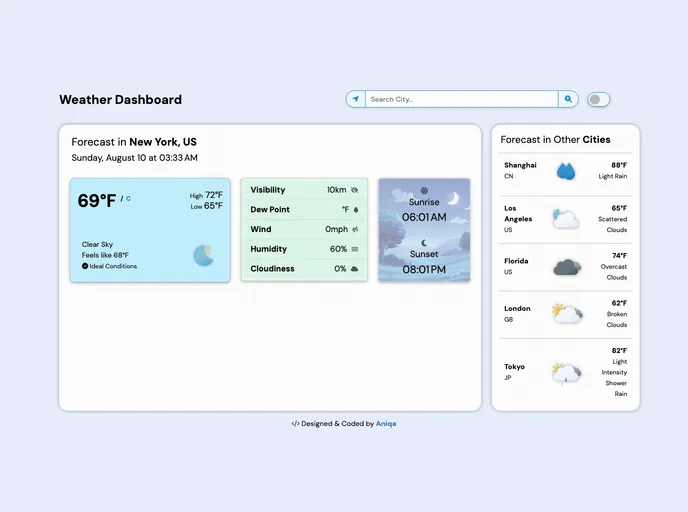This screenshot has height=512, width=688.
Task: Click the 06:01 AM sunrise time
Action: 424,217
